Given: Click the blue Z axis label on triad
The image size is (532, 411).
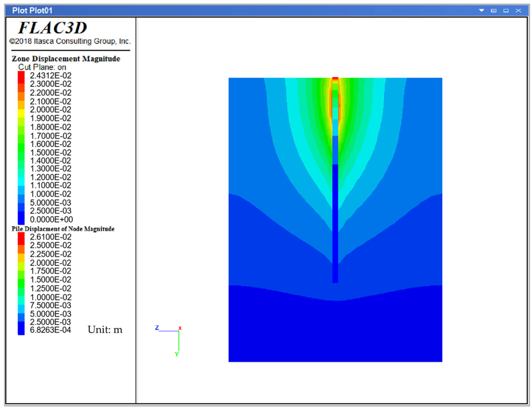Looking at the screenshot, I should point(157,328).
